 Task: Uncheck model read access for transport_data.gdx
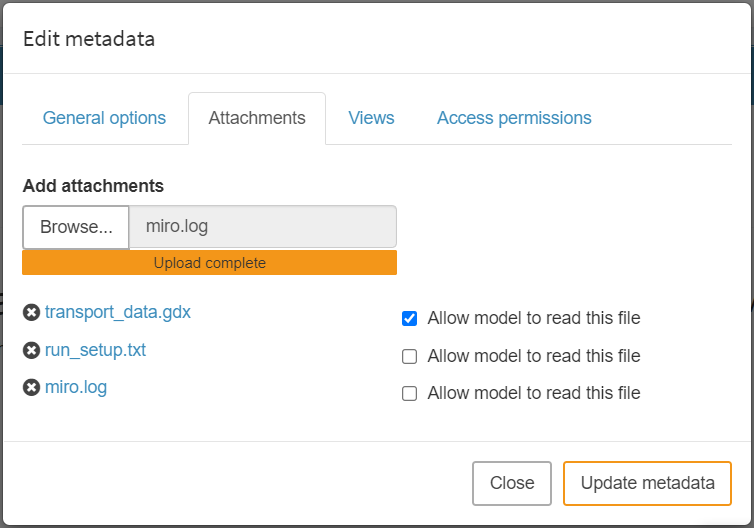(x=409, y=319)
